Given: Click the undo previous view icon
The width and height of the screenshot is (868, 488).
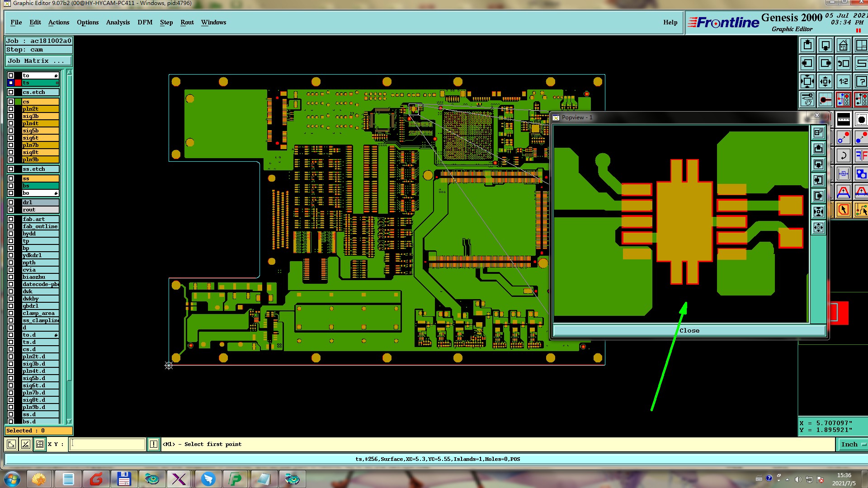Looking at the screenshot, I should 843,63.
